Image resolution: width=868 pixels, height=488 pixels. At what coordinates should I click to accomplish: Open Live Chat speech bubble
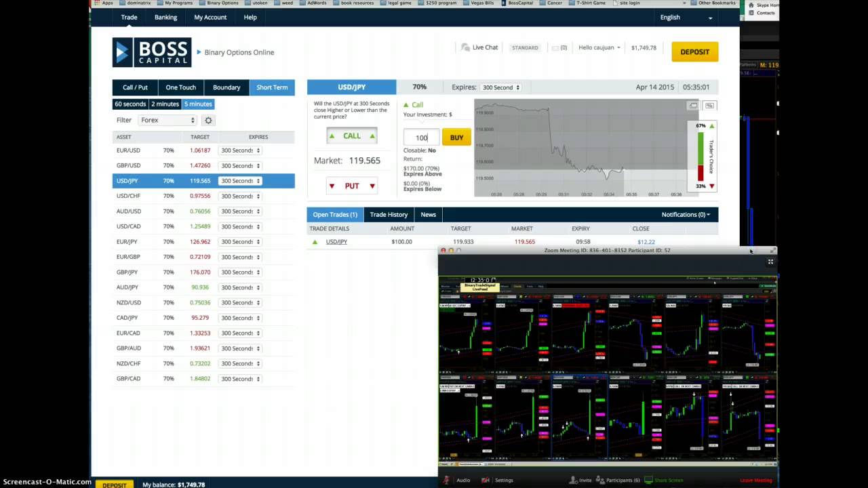(465, 47)
